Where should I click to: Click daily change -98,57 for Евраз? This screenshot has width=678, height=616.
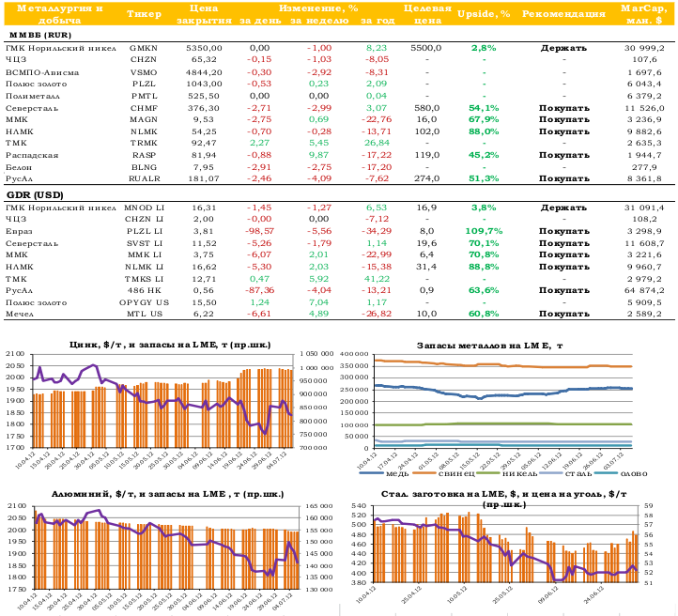pos(259,231)
